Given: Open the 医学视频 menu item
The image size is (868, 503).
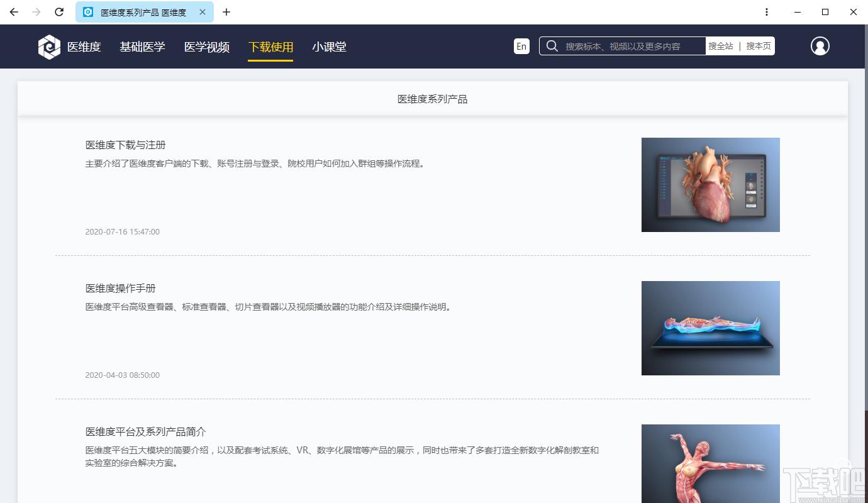Looking at the screenshot, I should click(207, 47).
